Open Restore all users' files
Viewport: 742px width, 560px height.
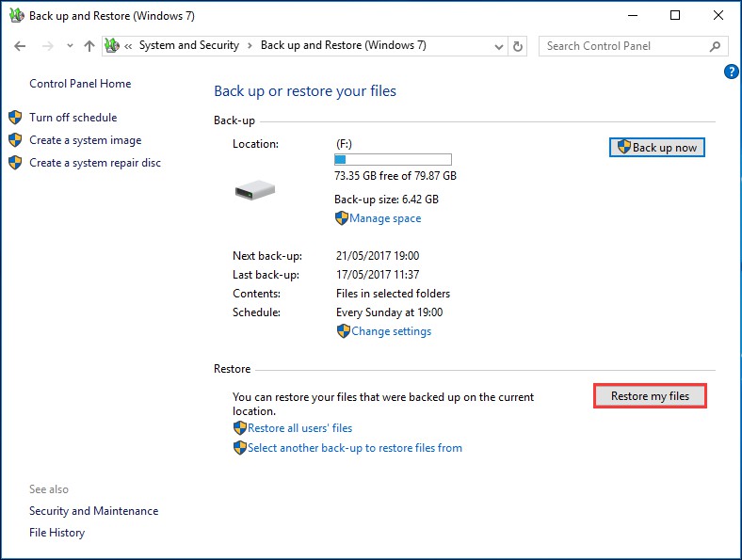tap(300, 428)
